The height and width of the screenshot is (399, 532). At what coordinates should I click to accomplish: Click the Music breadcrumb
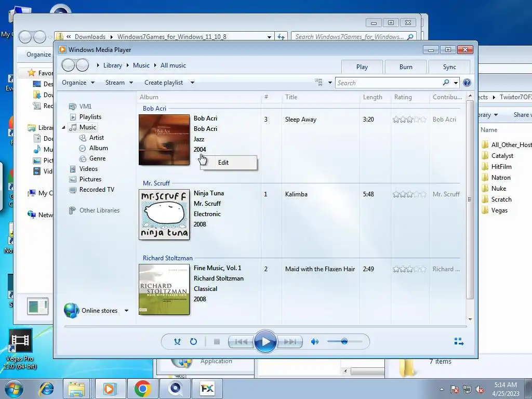[x=141, y=65]
